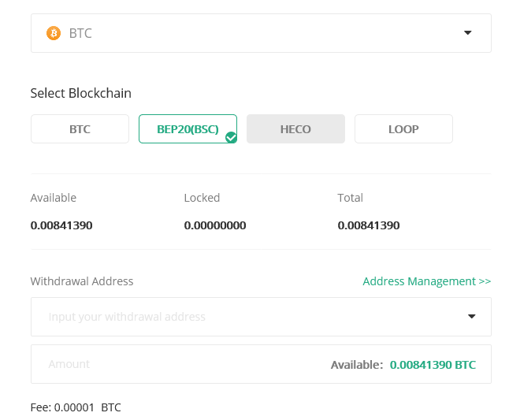The image size is (509, 420).
Task: Open the Address Management link
Action: 426,281
